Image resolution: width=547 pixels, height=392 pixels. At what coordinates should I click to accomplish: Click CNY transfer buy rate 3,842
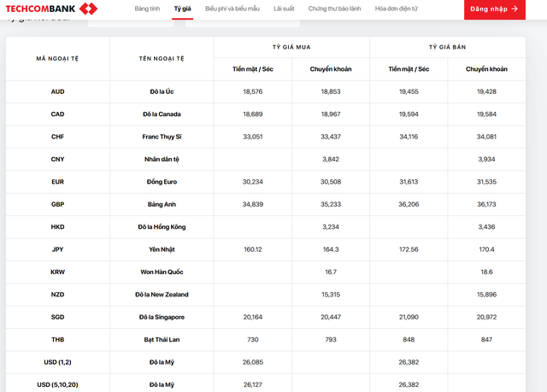pos(331,159)
